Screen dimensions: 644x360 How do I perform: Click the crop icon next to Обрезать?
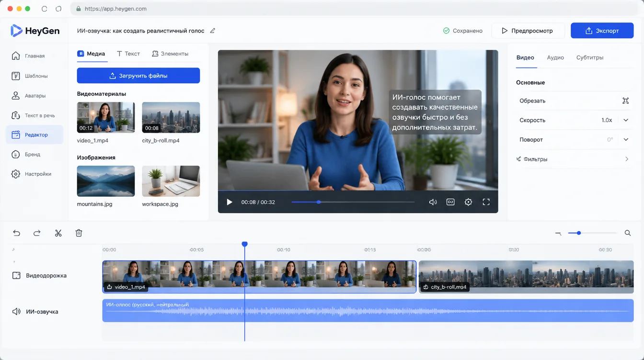(x=626, y=101)
